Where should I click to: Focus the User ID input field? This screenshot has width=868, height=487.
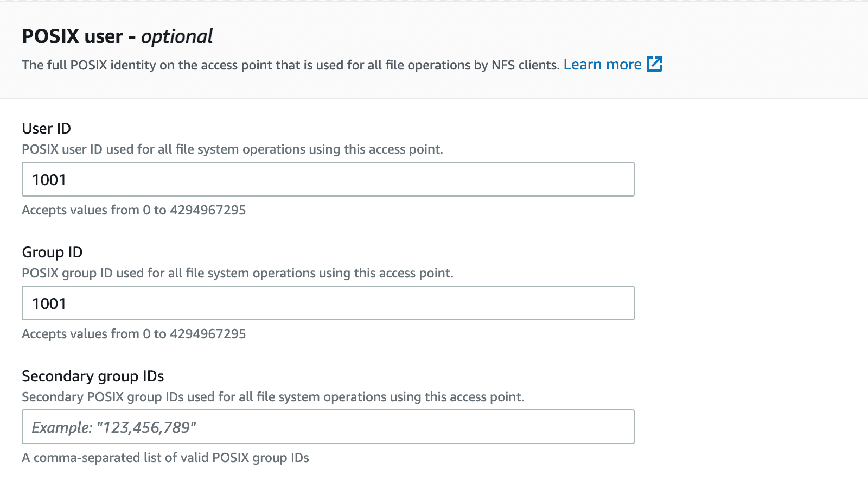(328, 179)
